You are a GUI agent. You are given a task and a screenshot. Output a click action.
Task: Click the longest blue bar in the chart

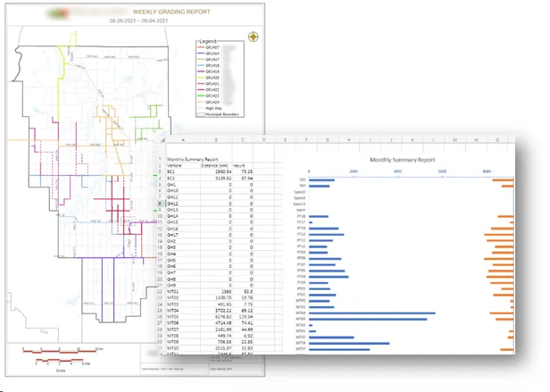371,313
